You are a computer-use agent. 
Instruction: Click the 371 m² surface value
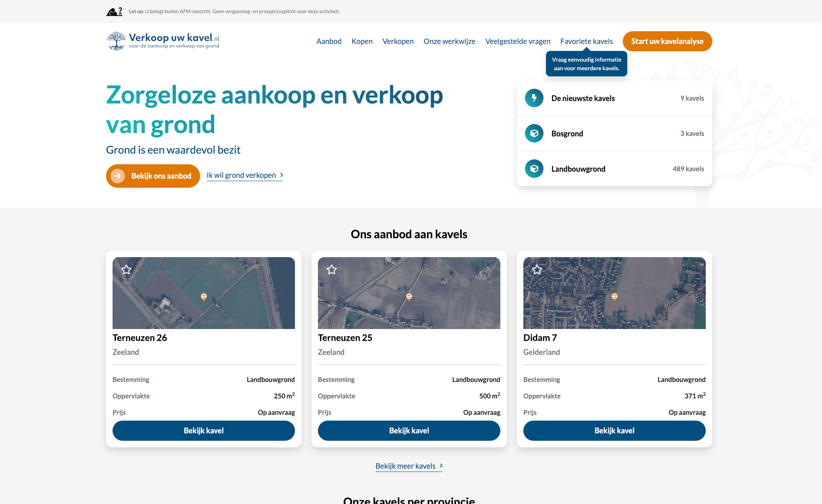pyautogui.click(x=695, y=396)
